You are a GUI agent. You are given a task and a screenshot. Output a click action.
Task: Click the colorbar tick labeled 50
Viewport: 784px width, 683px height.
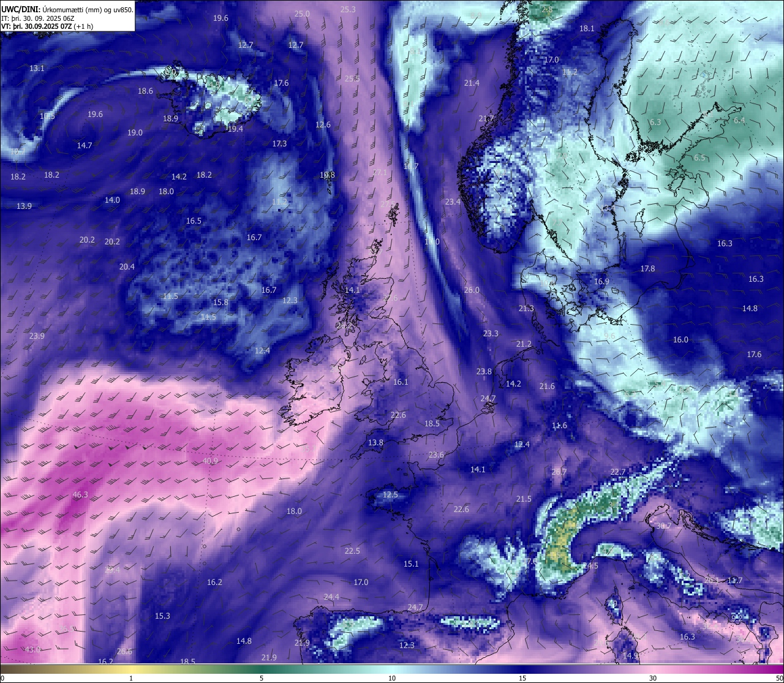(779, 678)
